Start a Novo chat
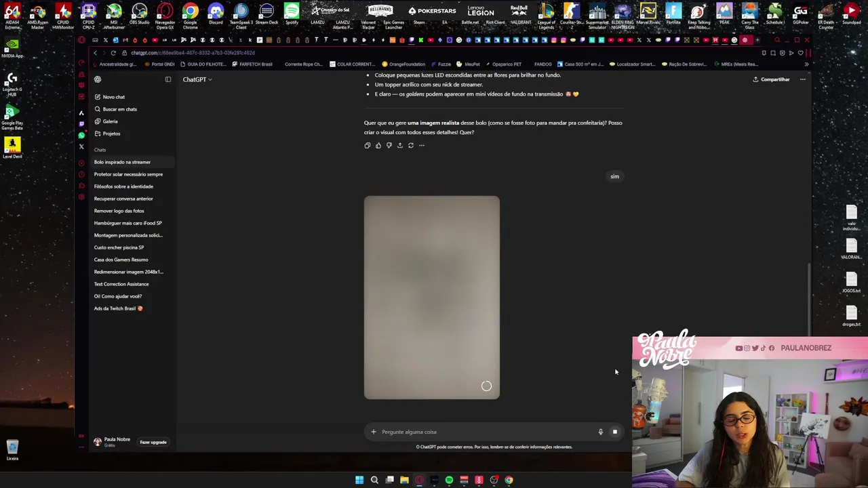Image resolution: width=868 pixels, height=488 pixels. [x=110, y=97]
